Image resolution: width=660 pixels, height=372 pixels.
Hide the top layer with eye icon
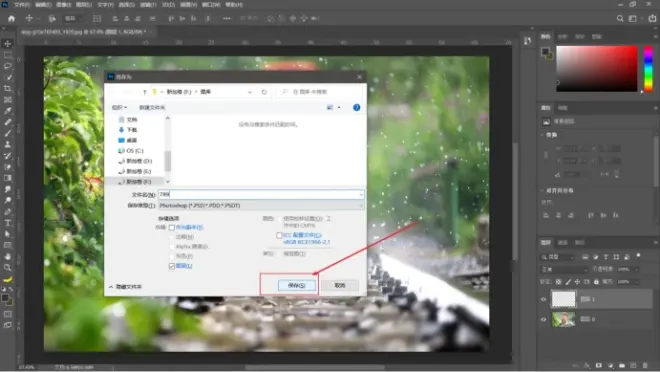(x=543, y=299)
